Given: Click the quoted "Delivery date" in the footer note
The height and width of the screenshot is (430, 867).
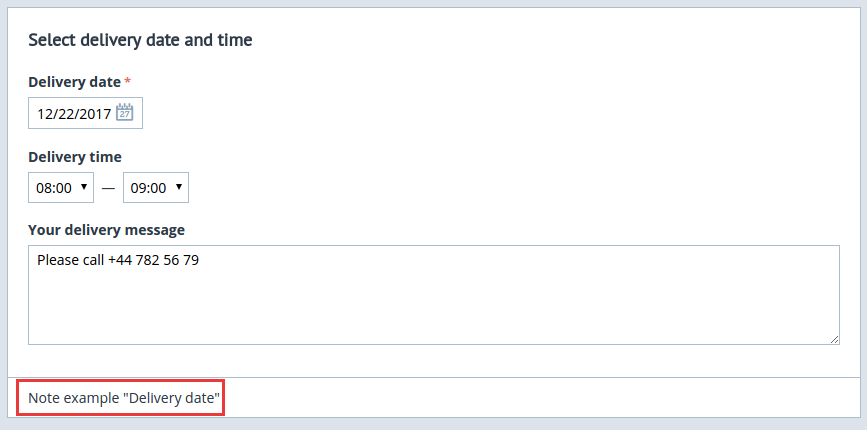Looking at the screenshot, I should tap(171, 398).
